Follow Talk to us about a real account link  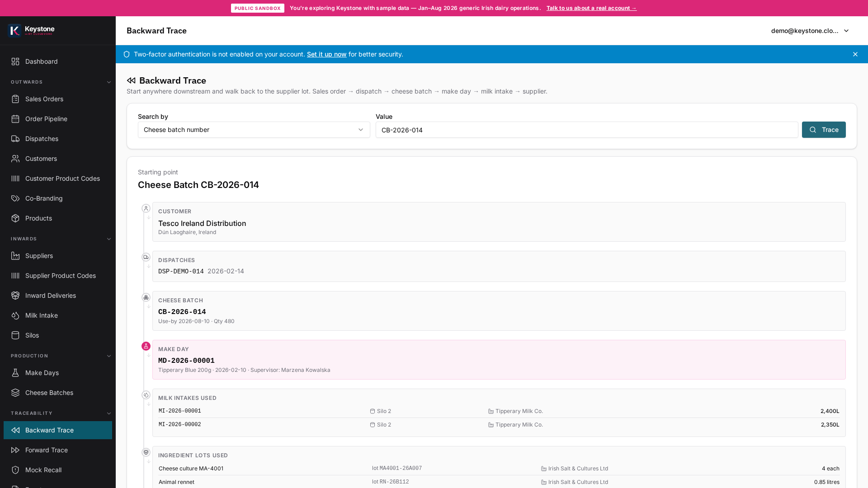pos(591,8)
